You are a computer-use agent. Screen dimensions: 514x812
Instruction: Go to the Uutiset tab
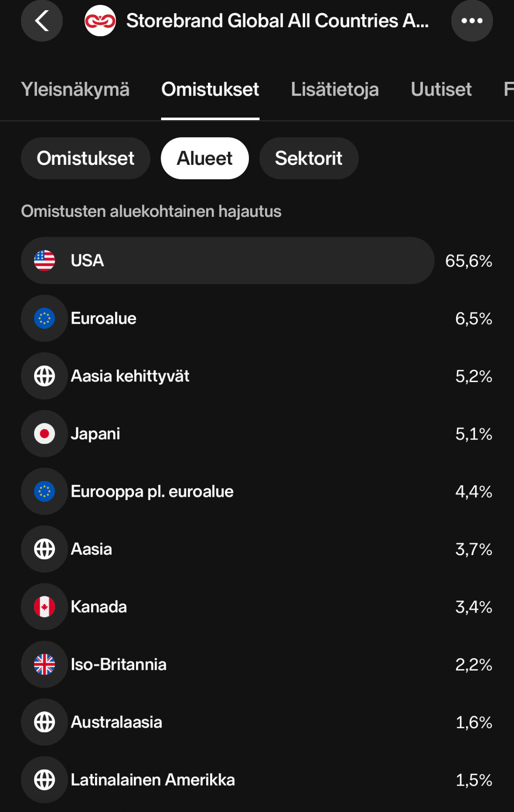click(x=441, y=89)
